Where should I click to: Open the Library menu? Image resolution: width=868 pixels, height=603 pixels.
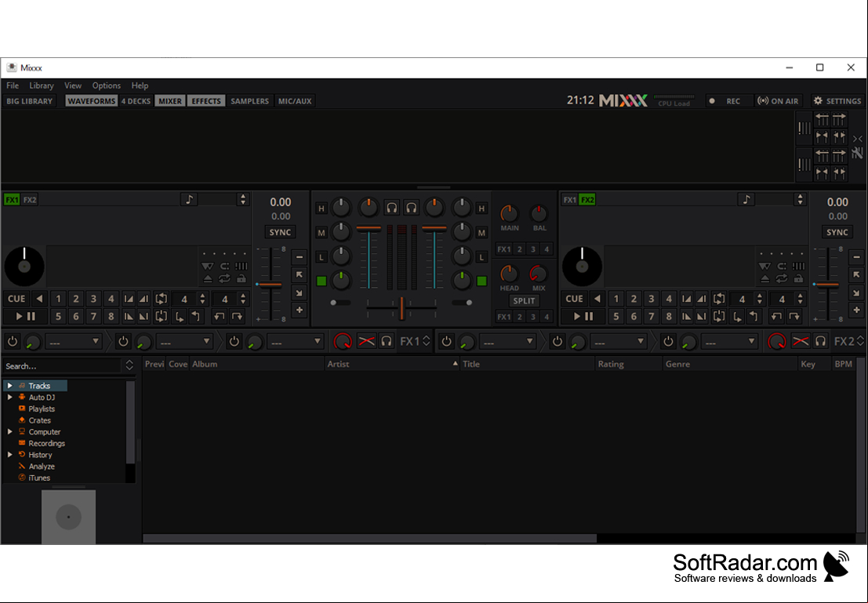pyautogui.click(x=42, y=85)
